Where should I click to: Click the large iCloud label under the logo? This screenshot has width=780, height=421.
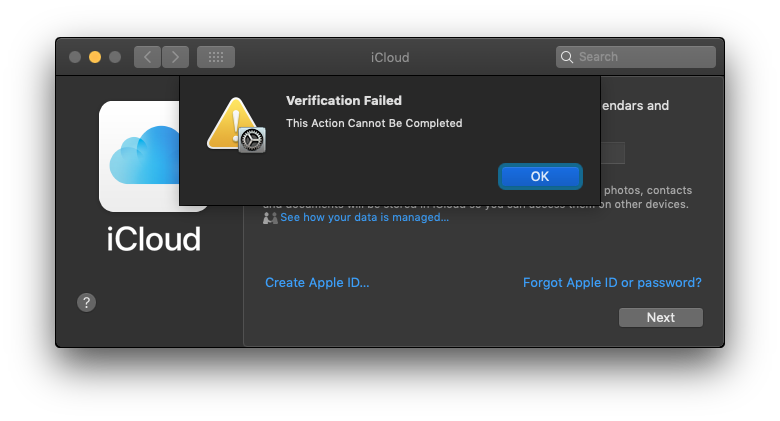click(x=154, y=239)
